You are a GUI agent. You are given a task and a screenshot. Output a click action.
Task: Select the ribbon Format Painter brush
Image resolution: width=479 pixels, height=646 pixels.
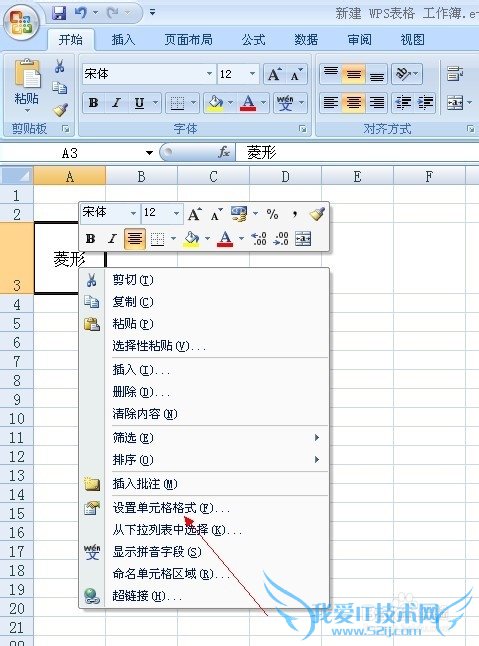coord(61,109)
